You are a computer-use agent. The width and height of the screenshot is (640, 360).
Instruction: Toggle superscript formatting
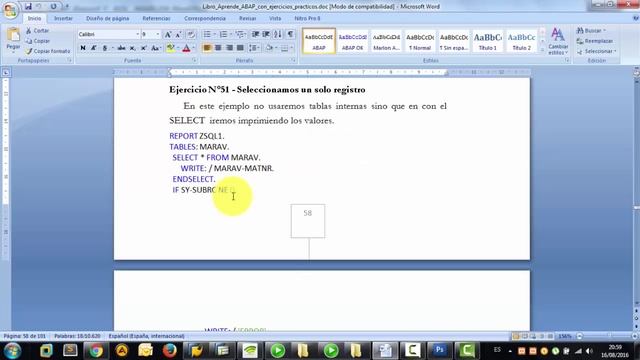point(144,48)
